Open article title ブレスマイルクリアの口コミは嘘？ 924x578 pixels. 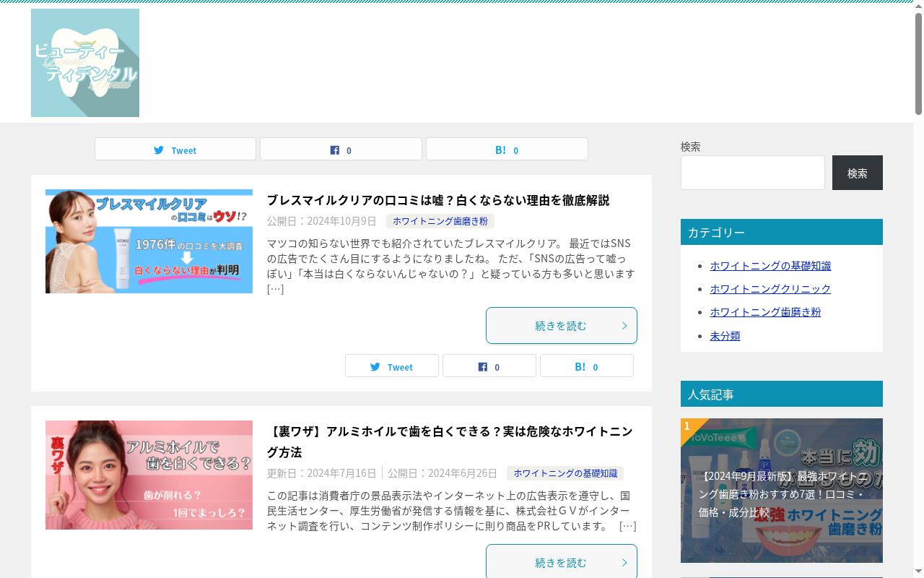click(438, 200)
